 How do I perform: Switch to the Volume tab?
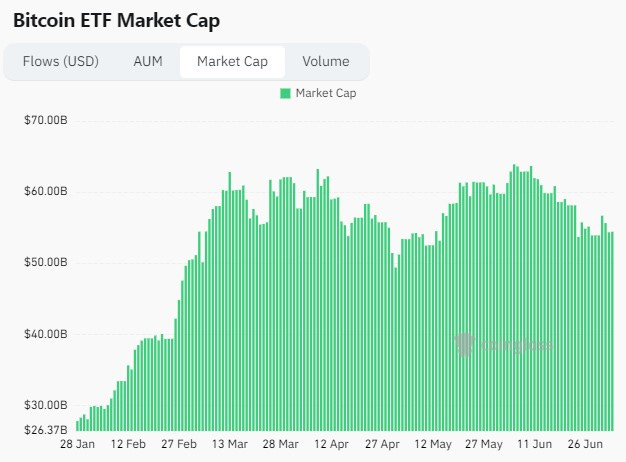[x=326, y=61]
